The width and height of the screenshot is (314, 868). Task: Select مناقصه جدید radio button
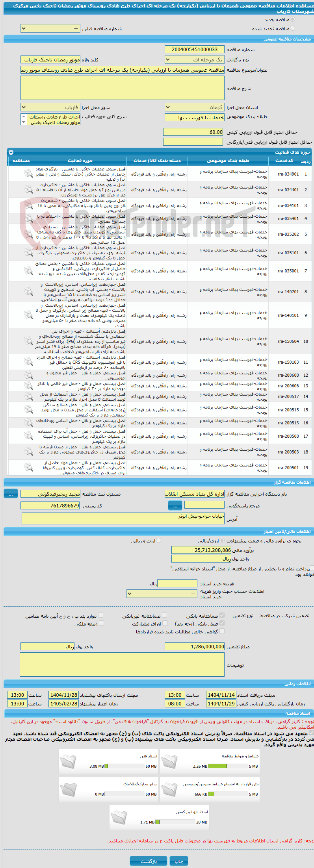click(292, 19)
